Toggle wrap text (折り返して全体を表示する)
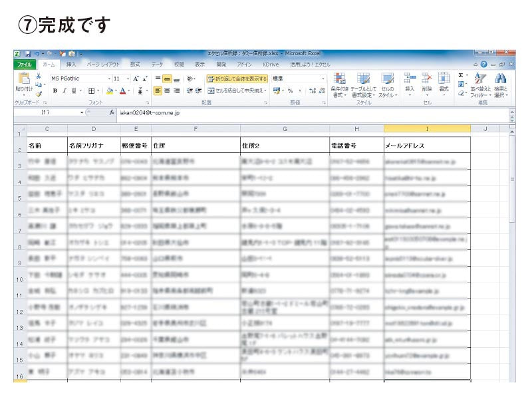Screen dimensions: 532x399 (x=236, y=78)
